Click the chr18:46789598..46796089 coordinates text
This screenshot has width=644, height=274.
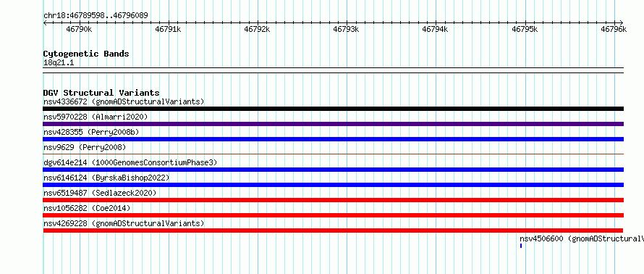(96, 16)
